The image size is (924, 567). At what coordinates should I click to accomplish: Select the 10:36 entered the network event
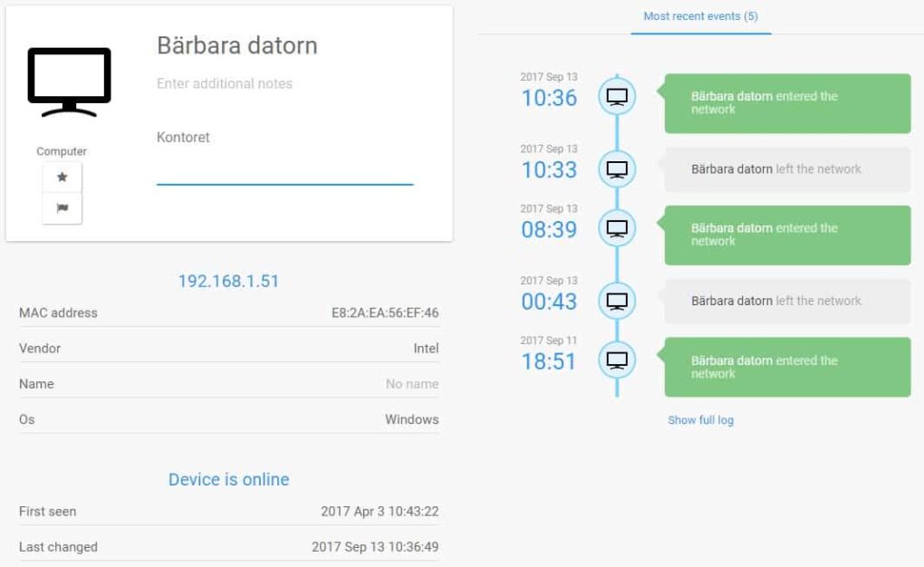point(786,103)
